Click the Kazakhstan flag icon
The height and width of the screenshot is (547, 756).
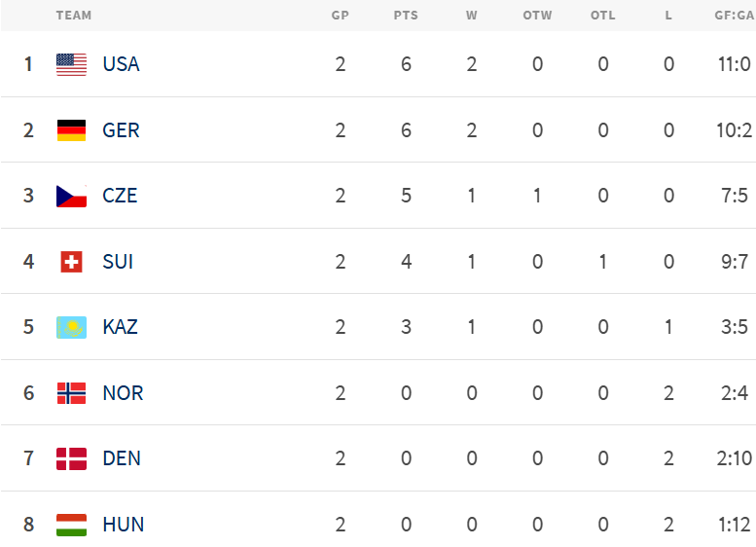[71, 327]
